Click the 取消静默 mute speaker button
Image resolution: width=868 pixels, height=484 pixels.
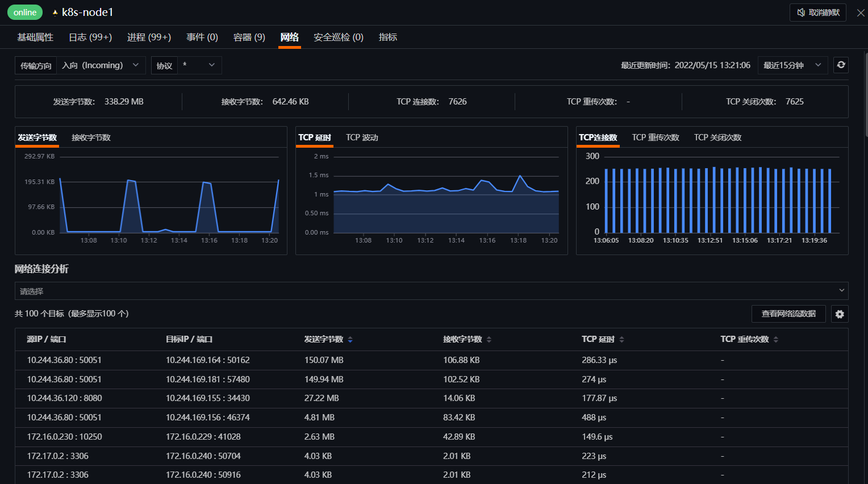818,12
